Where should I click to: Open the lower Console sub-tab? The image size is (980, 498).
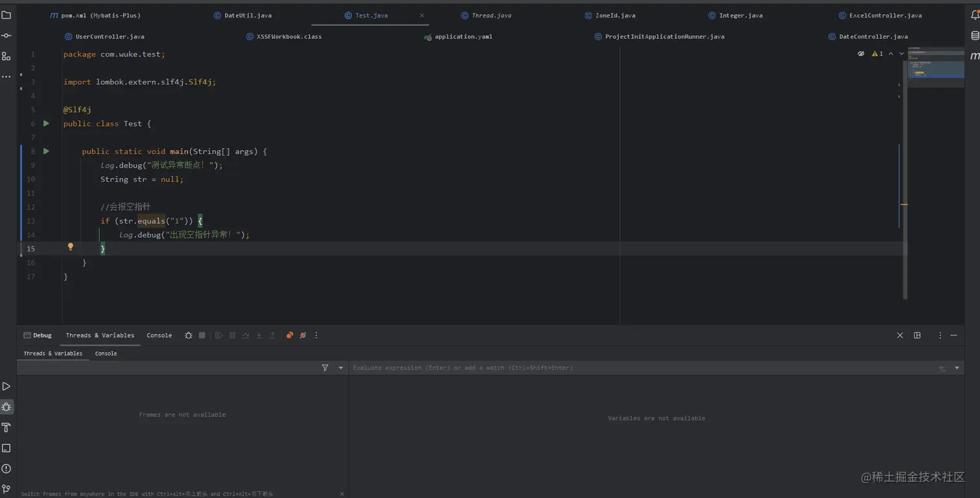(106, 354)
